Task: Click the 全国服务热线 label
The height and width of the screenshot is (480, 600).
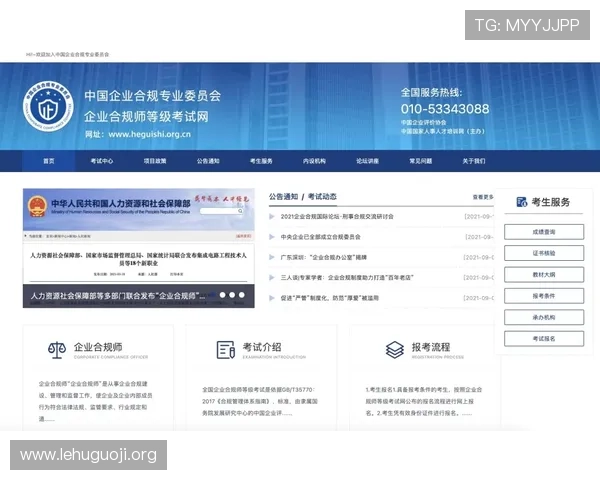Action: tap(432, 93)
